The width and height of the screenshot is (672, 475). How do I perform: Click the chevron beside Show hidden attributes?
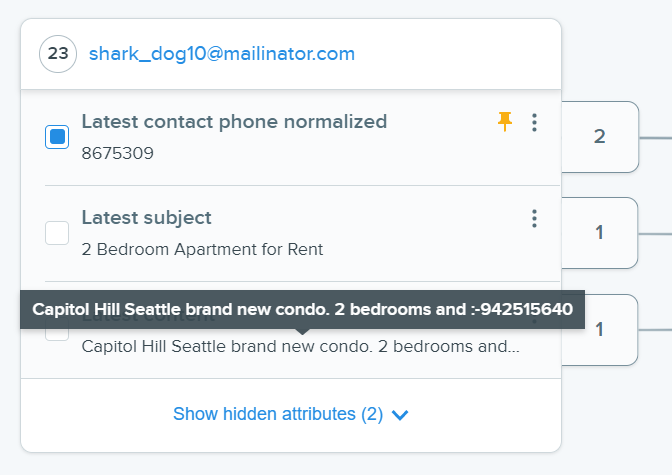(400, 415)
